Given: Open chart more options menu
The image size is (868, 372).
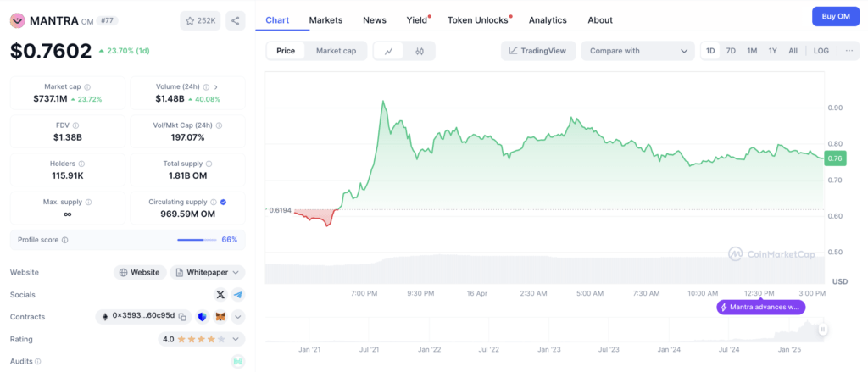Looking at the screenshot, I should coord(849,51).
